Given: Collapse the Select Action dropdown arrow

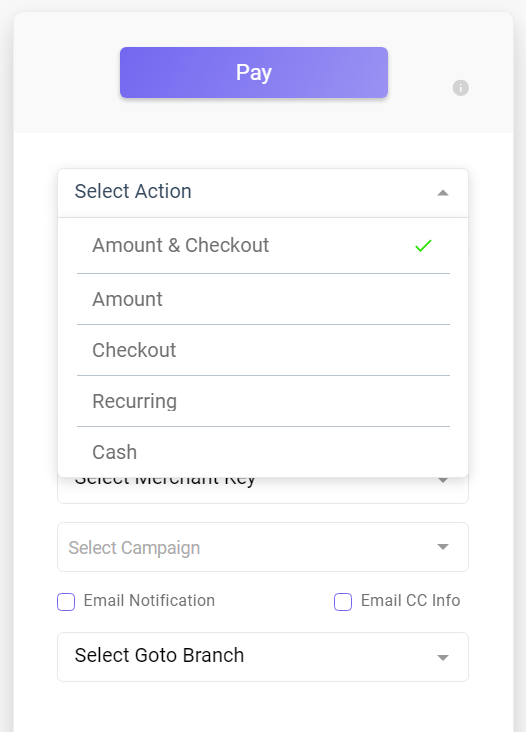Looking at the screenshot, I should (x=442, y=193).
